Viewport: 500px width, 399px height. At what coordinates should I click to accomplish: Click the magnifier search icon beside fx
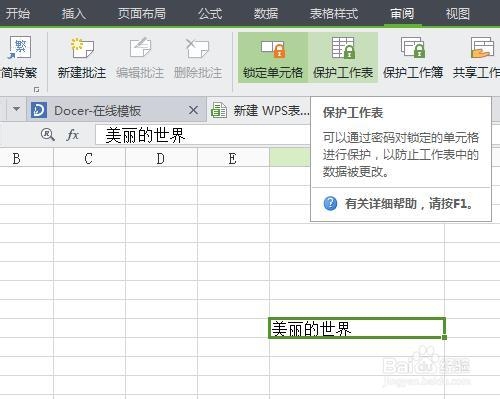tap(48, 135)
